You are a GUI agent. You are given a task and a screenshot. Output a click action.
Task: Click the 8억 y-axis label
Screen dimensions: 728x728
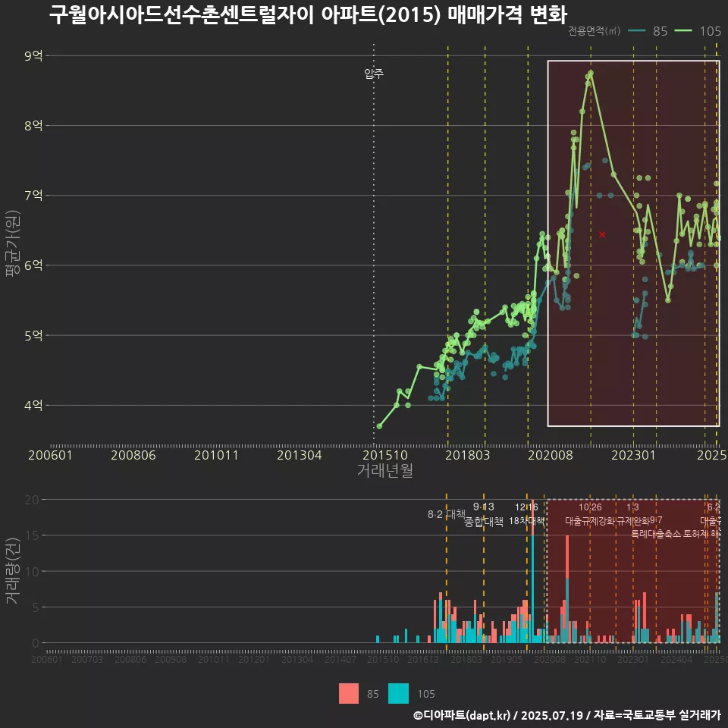click(33, 125)
